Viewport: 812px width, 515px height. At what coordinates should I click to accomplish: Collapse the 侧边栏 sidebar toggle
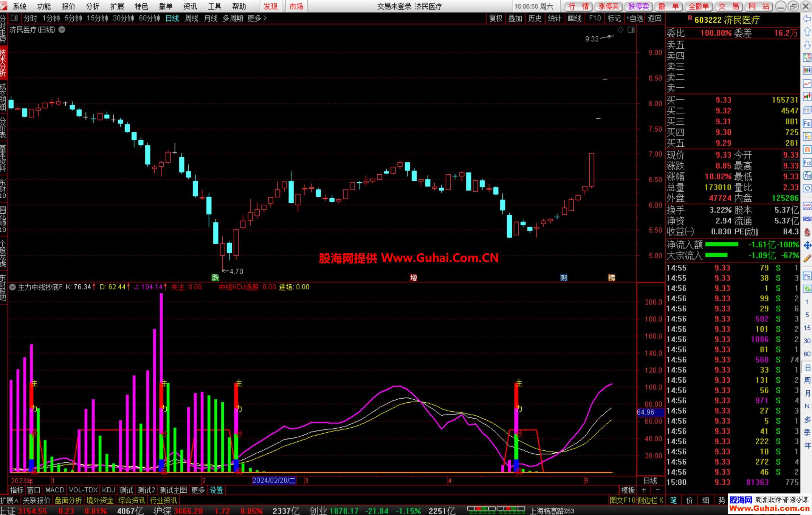[x=650, y=500]
